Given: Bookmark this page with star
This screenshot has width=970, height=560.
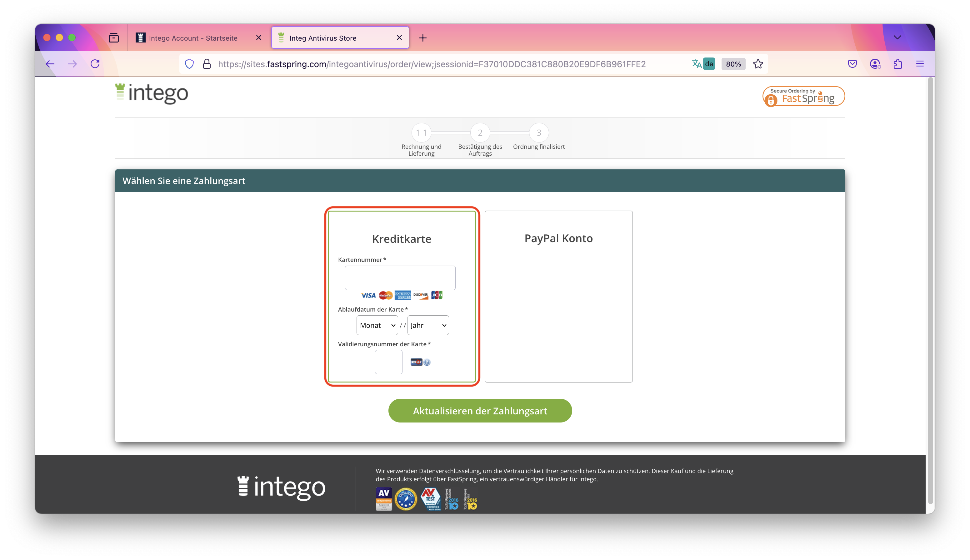Looking at the screenshot, I should (758, 64).
